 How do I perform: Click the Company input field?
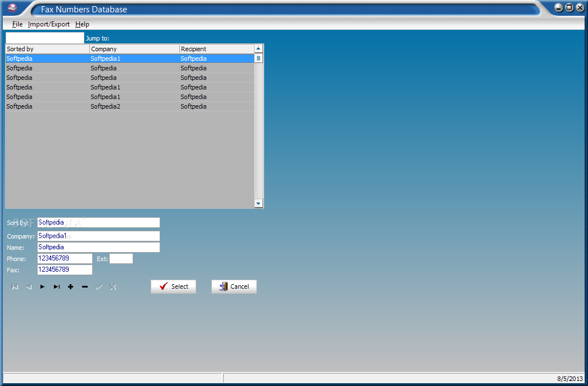(98, 236)
